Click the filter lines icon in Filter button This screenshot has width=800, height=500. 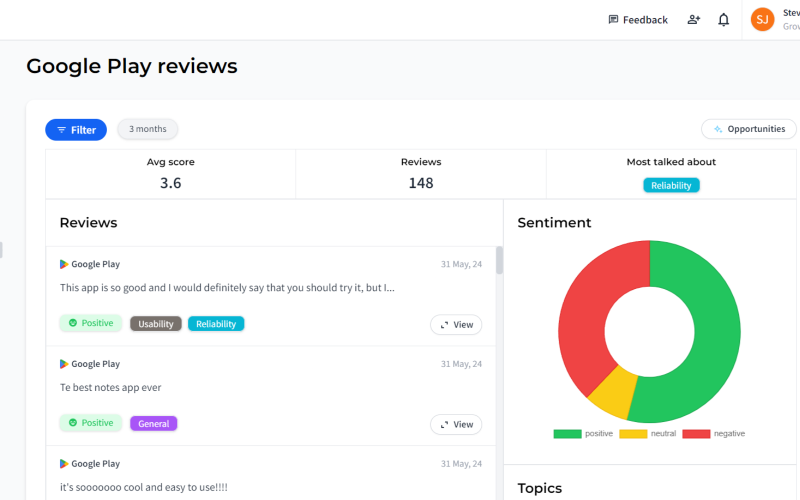[61, 130]
